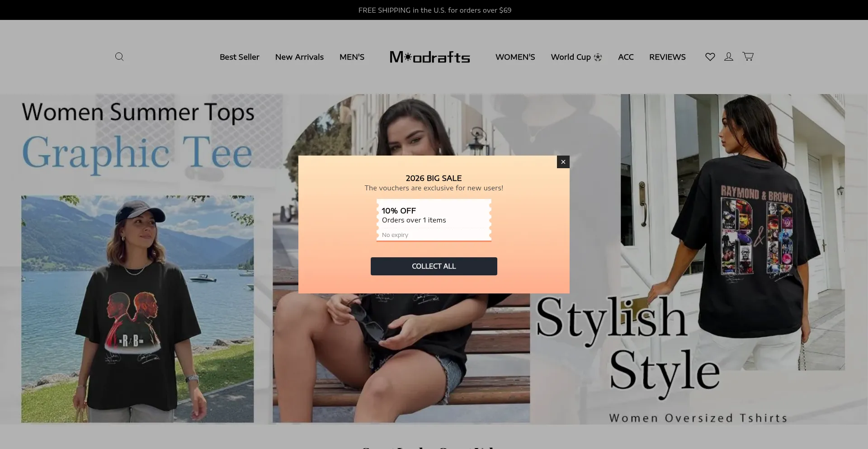Open World Cup collection link
This screenshot has width=868, height=449.
(x=571, y=57)
